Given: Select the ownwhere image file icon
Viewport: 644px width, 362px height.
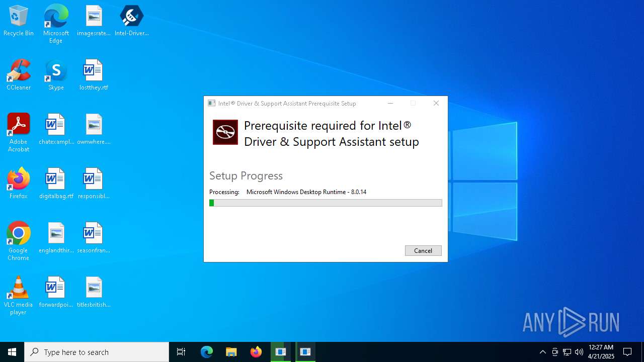Looking at the screenshot, I should pyautogui.click(x=94, y=129).
